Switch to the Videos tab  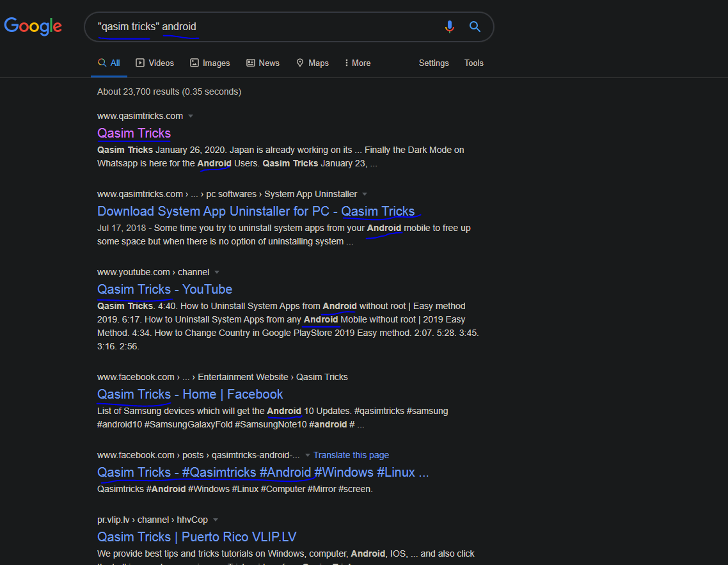point(155,63)
